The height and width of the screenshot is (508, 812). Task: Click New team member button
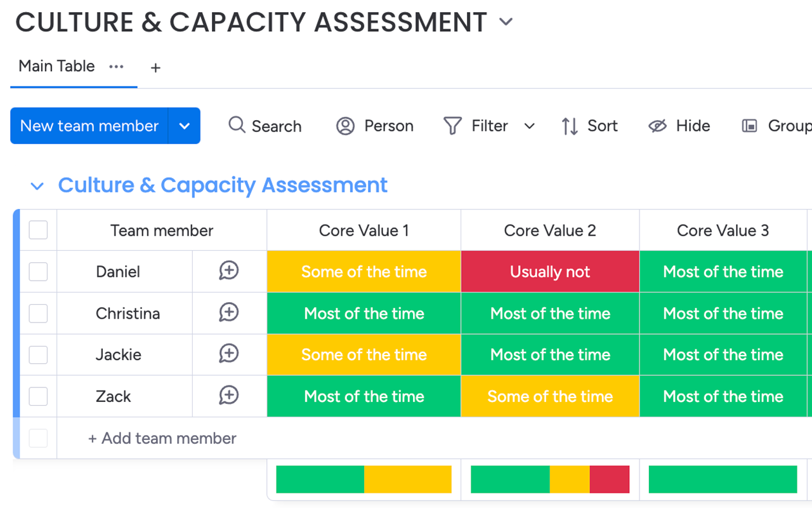point(89,126)
